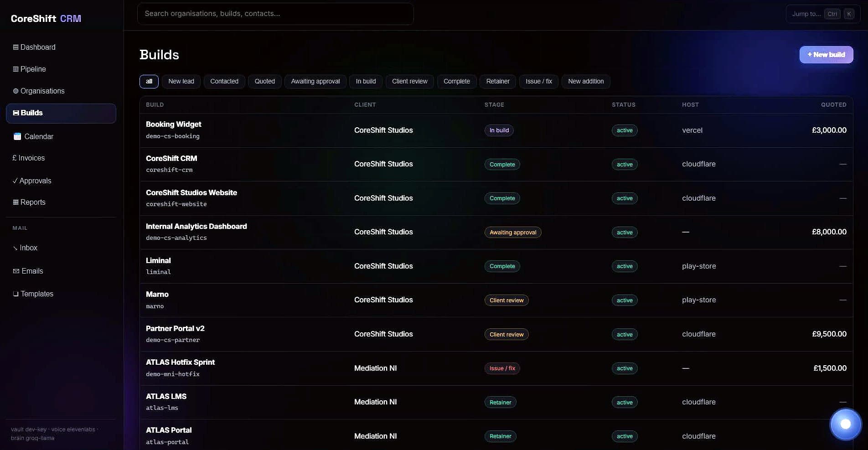This screenshot has width=868, height=450.
Task: Open the Jump to command box
Action: pos(823,14)
